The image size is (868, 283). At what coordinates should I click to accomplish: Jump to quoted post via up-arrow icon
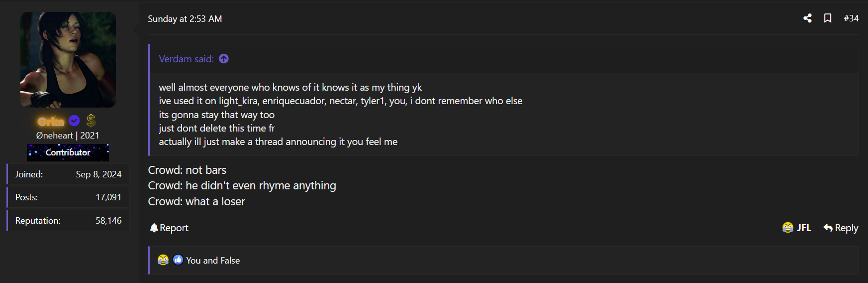pos(224,59)
